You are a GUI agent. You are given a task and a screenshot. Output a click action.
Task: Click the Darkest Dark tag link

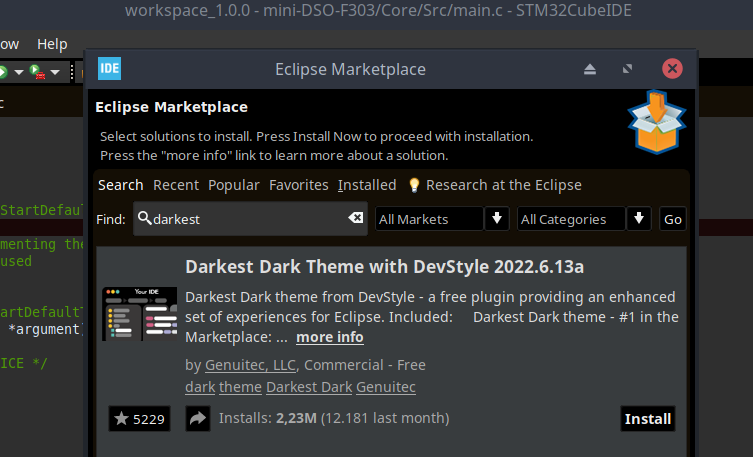tap(309, 387)
